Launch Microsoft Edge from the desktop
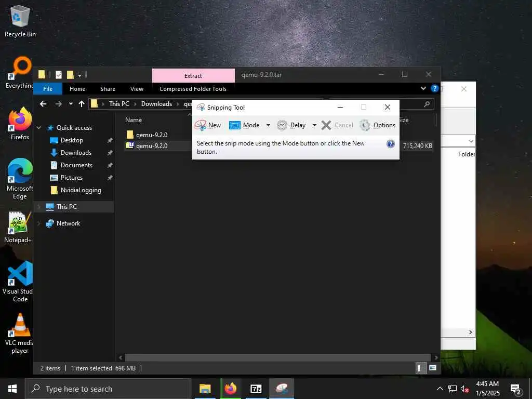Screen dimensions: 532x399 [x=20, y=179]
